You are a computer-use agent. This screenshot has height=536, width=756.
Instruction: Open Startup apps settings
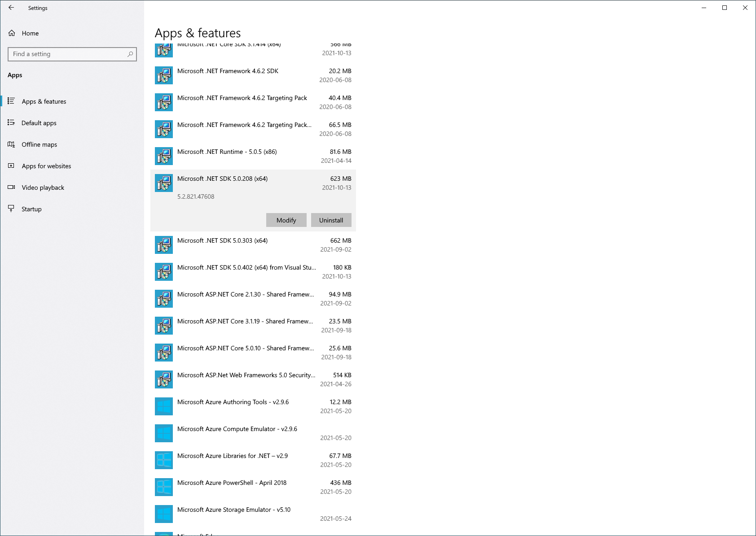(x=72, y=209)
